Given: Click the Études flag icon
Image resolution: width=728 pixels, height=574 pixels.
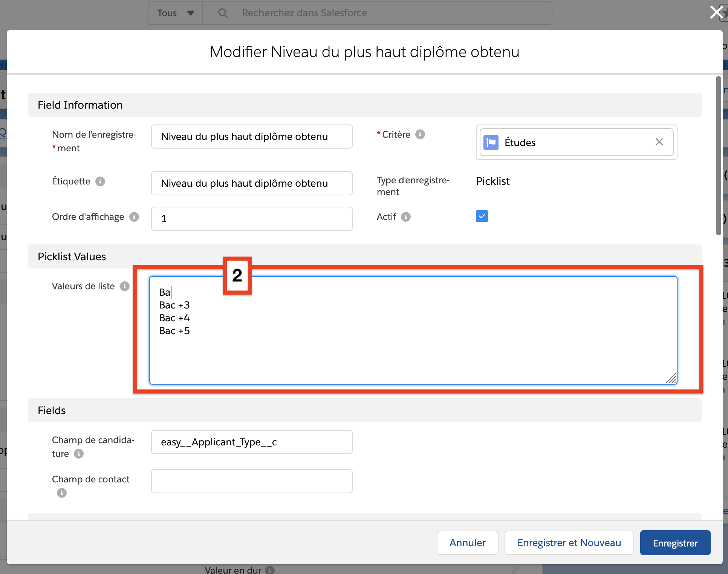Looking at the screenshot, I should click(x=491, y=142).
